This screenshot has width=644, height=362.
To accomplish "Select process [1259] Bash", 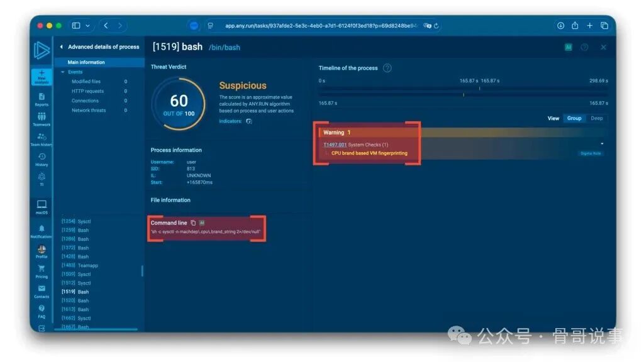I will coord(75,230).
